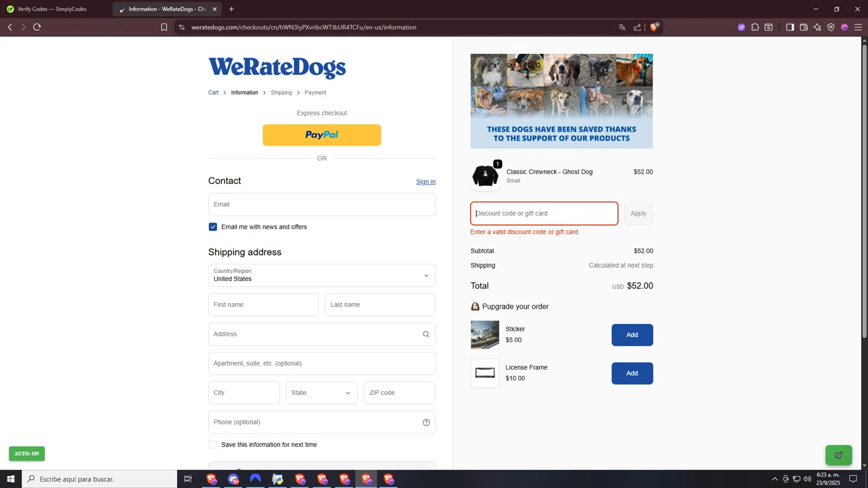Screen dimensions: 868x488
Task: Go to Cart breadcrumb
Action: coord(214,93)
